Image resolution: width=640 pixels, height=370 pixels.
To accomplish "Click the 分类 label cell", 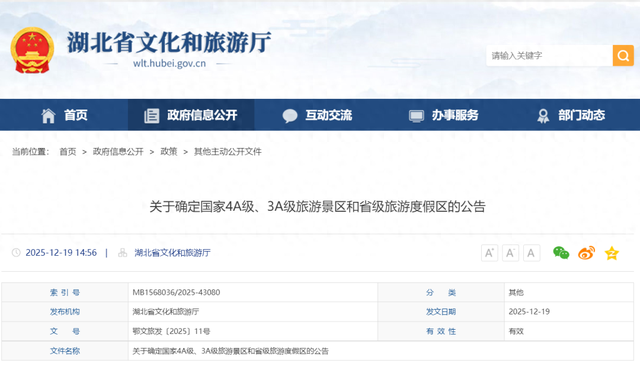I will coord(441,292).
